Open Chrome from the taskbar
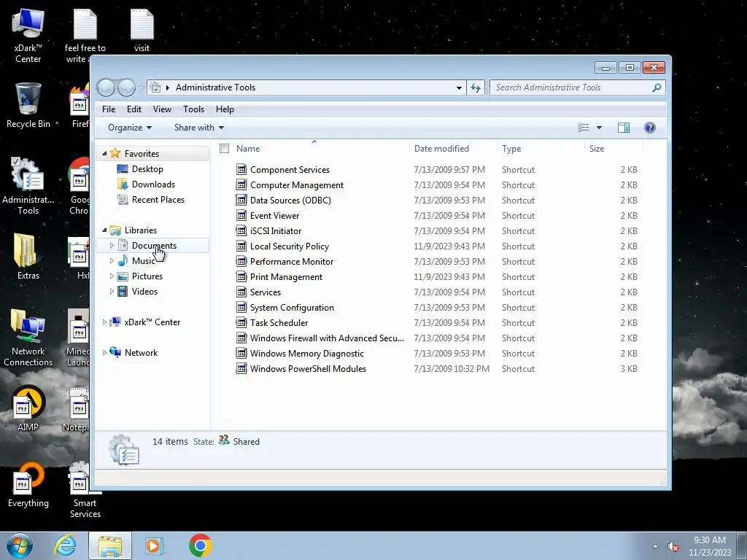747x560 pixels. tap(200, 545)
